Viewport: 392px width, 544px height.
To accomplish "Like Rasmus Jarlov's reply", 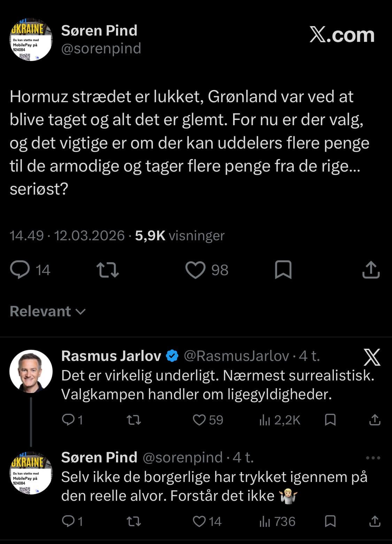I will pyautogui.click(x=199, y=420).
